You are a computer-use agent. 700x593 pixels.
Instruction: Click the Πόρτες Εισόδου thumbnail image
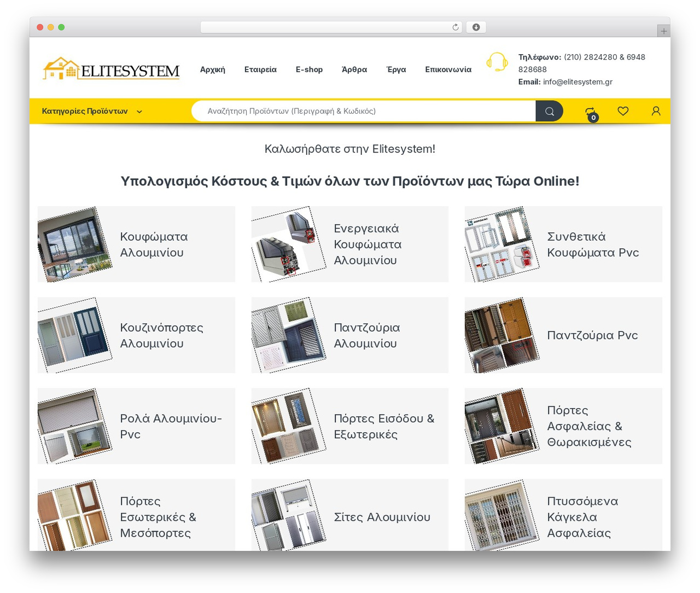(289, 426)
